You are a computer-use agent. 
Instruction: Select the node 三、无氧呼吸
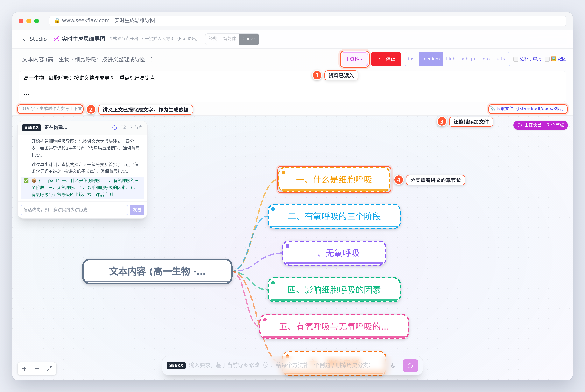point(334,253)
